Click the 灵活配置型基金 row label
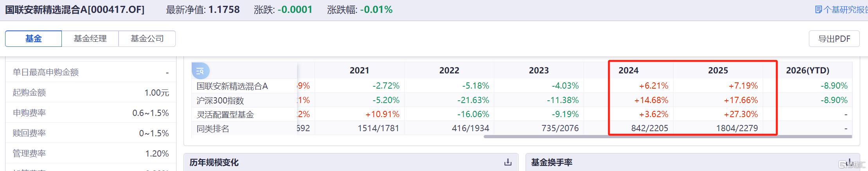The height and width of the screenshot is (171, 868). pos(225,114)
